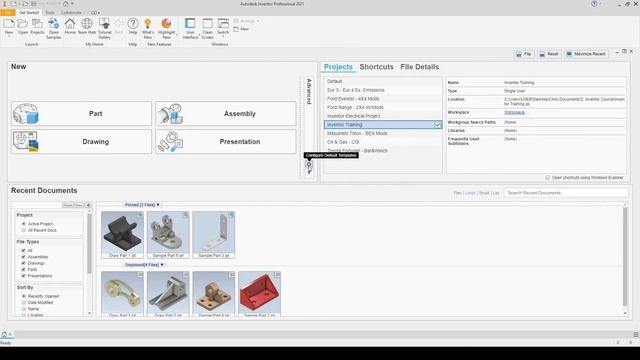Open the Tutorial Gallery
Viewport: 640px width, 360px height.
[x=104, y=29]
